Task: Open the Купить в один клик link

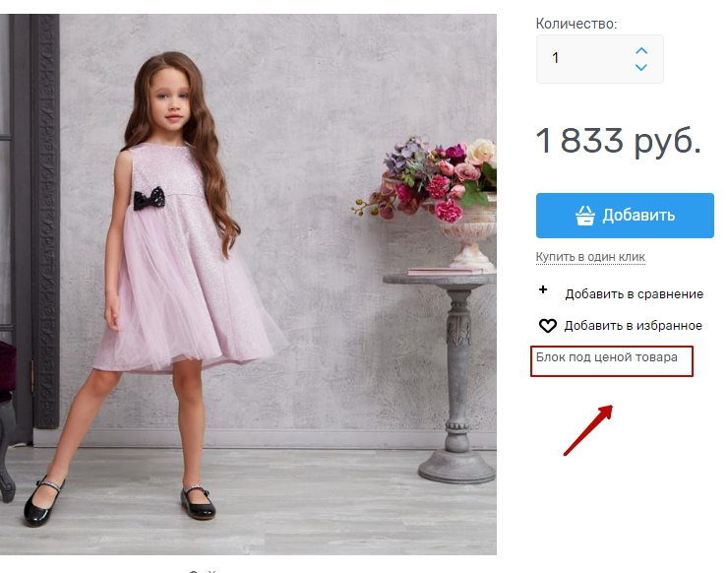Action: click(x=590, y=257)
